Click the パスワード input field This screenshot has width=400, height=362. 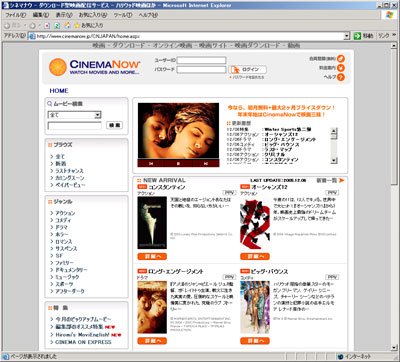[201, 70]
